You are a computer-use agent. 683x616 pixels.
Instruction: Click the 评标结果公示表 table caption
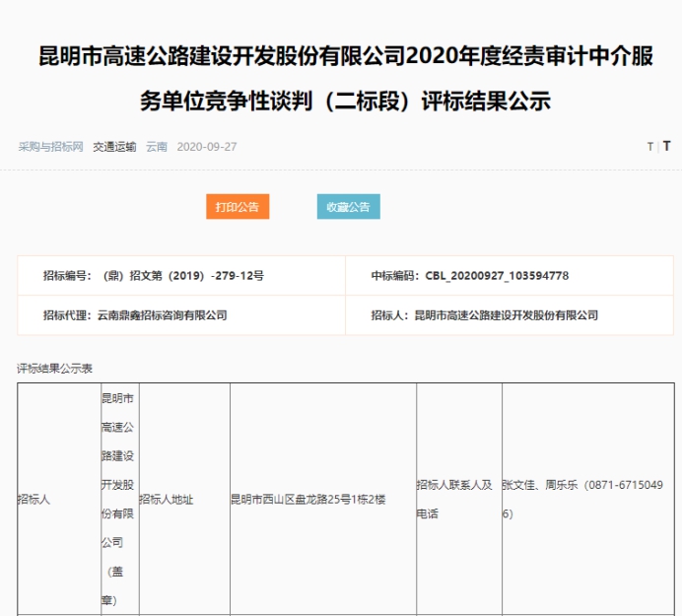(x=55, y=368)
